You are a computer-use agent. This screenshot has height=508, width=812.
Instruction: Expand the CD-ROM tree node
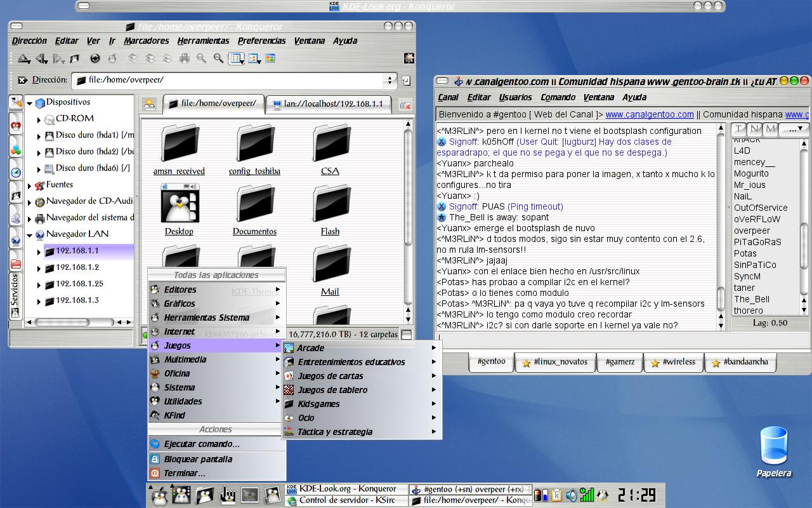[x=39, y=119]
